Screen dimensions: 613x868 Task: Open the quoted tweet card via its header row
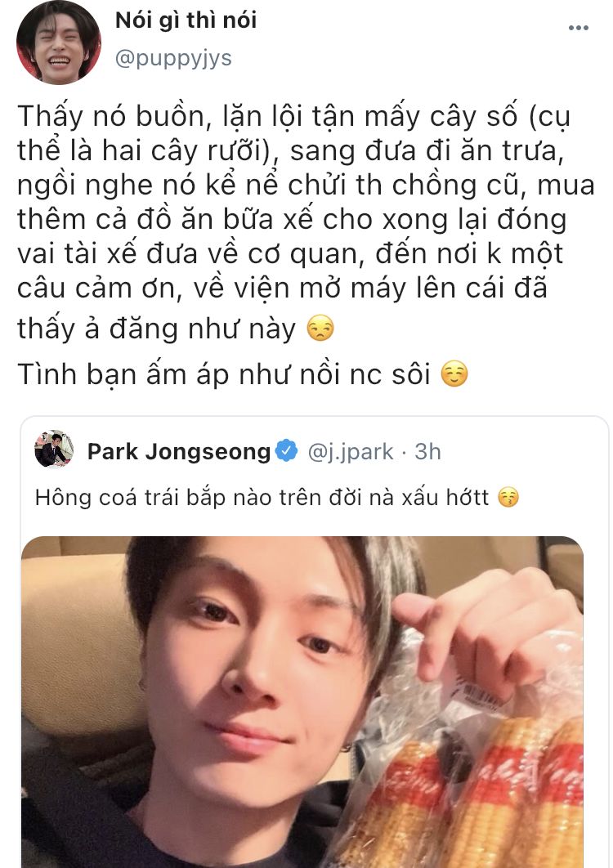coord(315,450)
